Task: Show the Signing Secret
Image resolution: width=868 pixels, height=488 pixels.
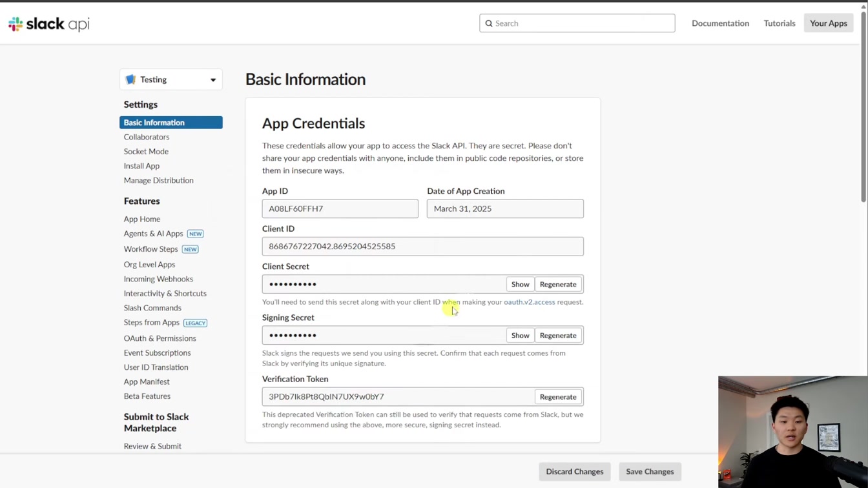Action: 520,335
